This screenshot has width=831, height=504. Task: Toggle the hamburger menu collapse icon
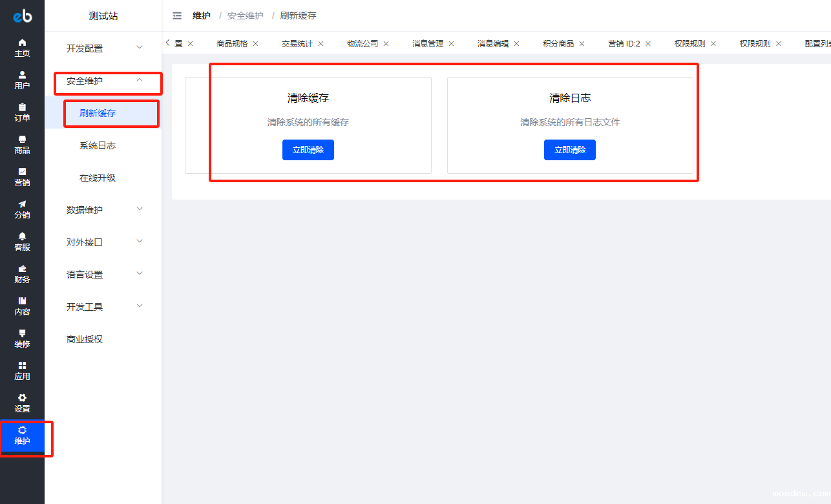coord(177,16)
